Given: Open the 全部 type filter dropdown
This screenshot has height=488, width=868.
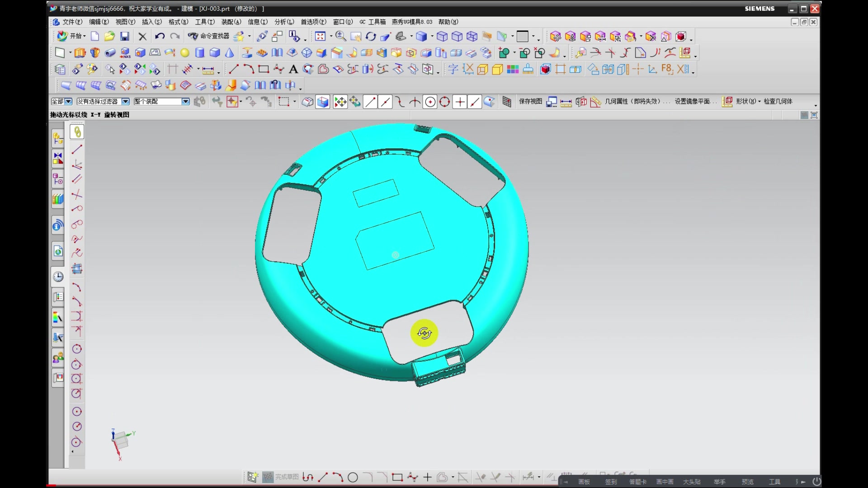Looking at the screenshot, I should (68, 102).
